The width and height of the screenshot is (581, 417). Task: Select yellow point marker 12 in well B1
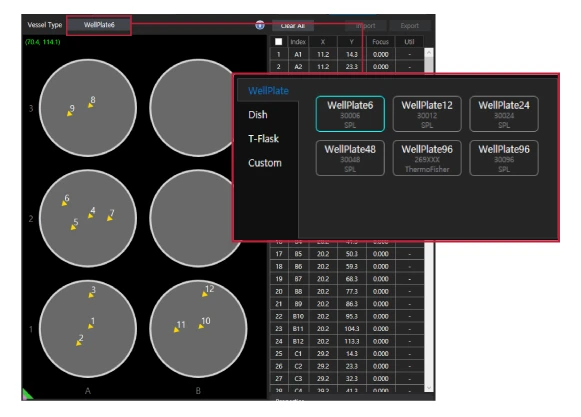205,294
